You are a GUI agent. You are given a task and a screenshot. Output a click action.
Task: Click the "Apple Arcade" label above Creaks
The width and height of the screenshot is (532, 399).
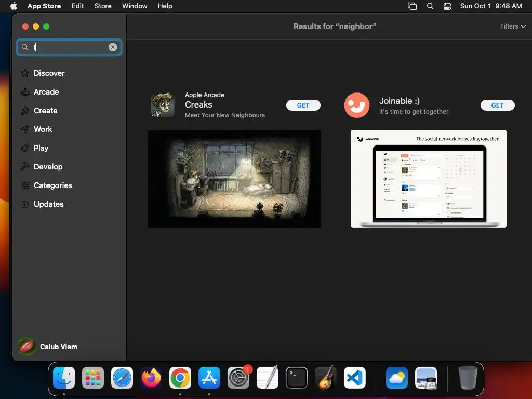click(205, 95)
